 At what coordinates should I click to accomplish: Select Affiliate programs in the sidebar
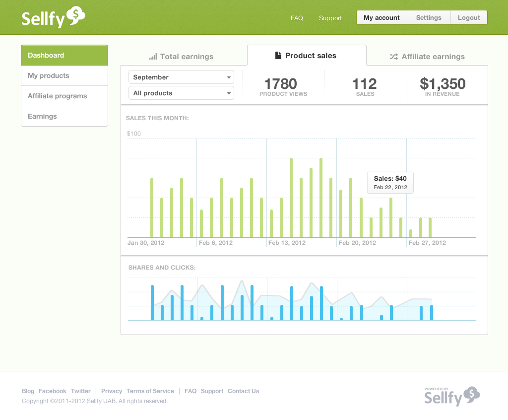click(64, 96)
